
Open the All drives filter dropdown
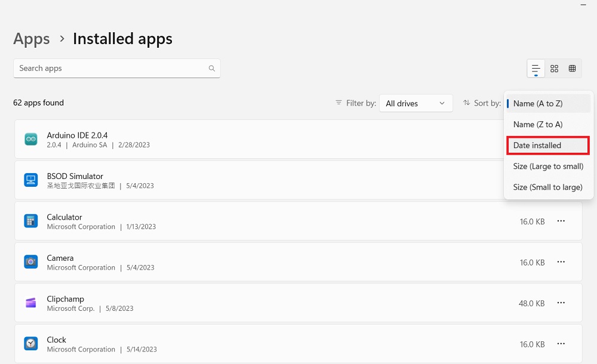(416, 103)
